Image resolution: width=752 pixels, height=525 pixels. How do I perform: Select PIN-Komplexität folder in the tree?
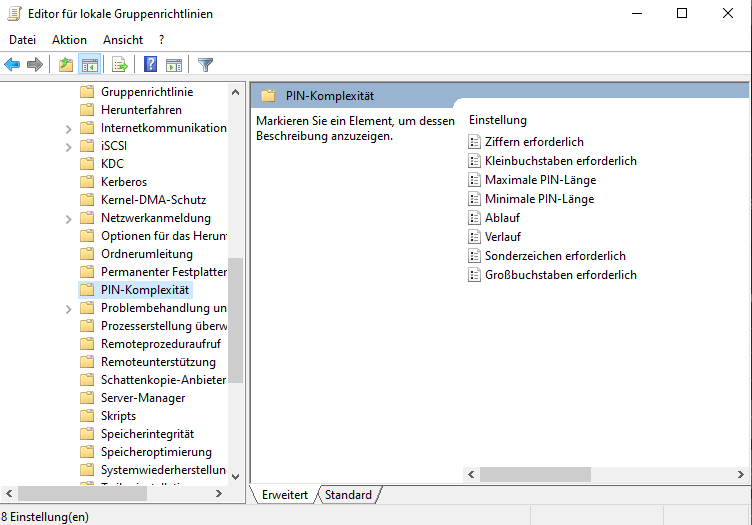tap(145, 290)
